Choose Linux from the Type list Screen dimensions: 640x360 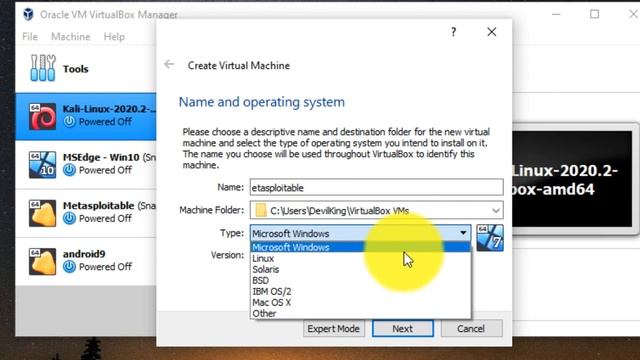tap(360, 258)
